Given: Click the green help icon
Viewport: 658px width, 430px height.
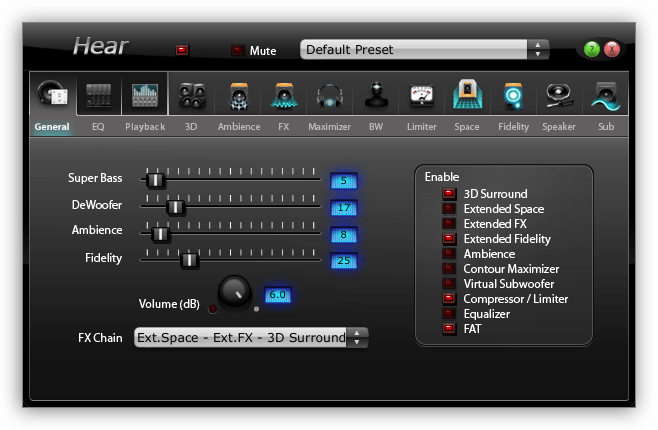Looking at the screenshot, I should (592, 49).
